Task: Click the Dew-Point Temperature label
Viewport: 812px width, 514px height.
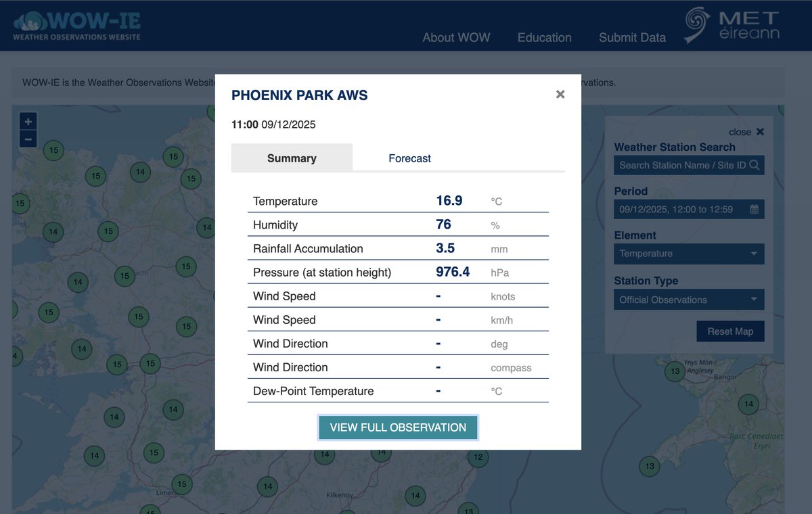Action: click(313, 391)
